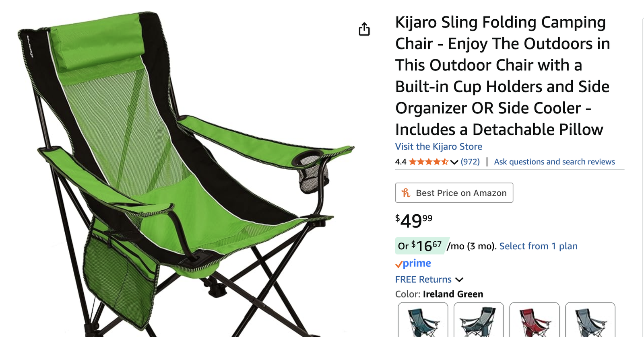Click the Kijaro Sling Folding Camping Chair title

(x=502, y=76)
